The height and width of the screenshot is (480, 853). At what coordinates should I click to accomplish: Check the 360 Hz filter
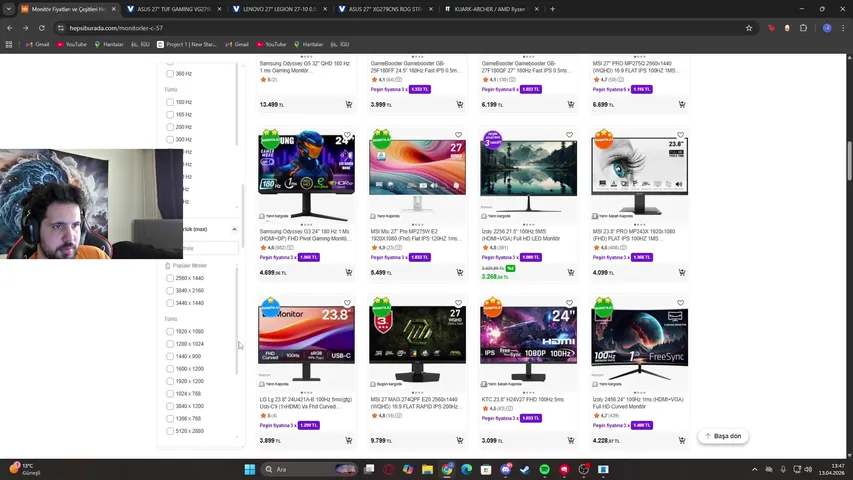coord(170,73)
